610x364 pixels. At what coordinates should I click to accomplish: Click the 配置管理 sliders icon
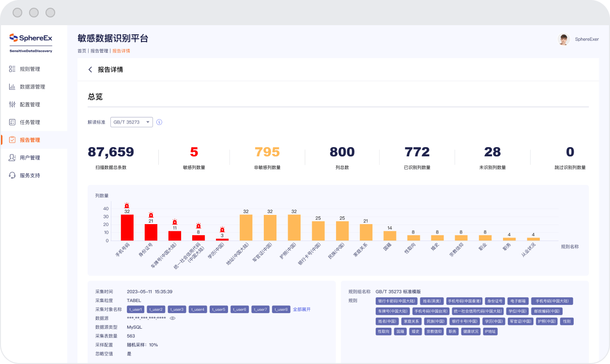(13, 105)
